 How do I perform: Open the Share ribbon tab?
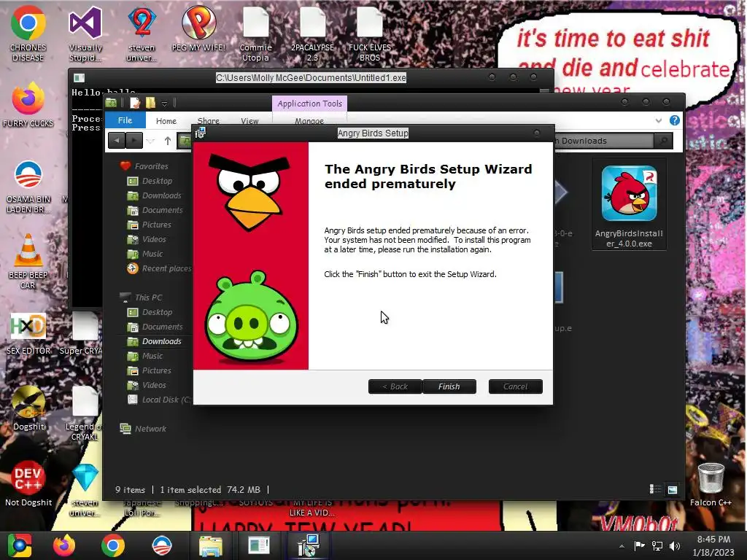tap(208, 121)
